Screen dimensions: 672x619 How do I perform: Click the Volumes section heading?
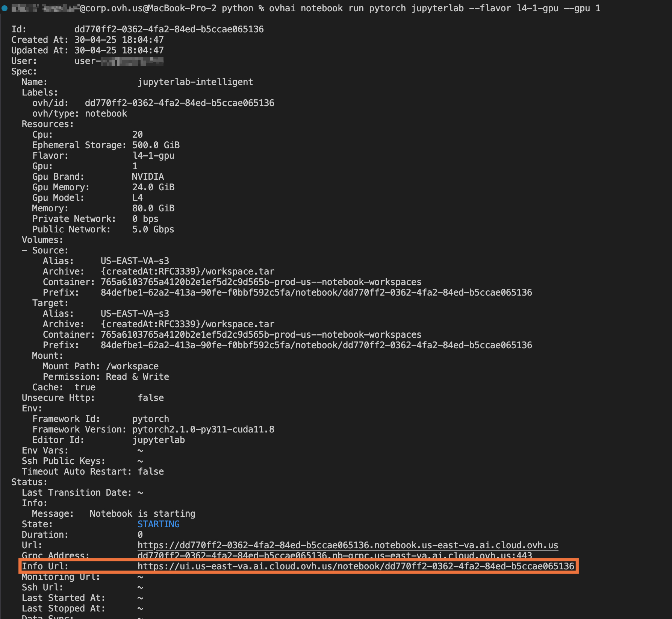pos(42,240)
